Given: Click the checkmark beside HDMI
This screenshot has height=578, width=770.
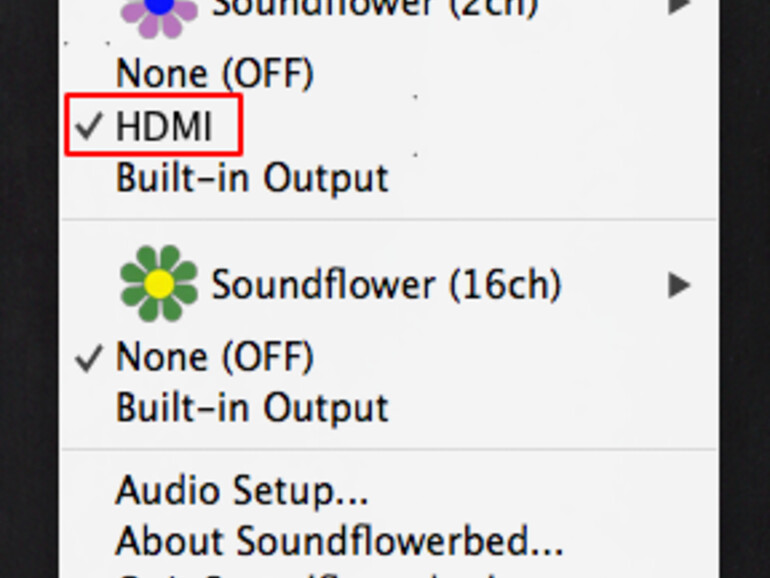Looking at the screenshot, I should click(90, 128).
